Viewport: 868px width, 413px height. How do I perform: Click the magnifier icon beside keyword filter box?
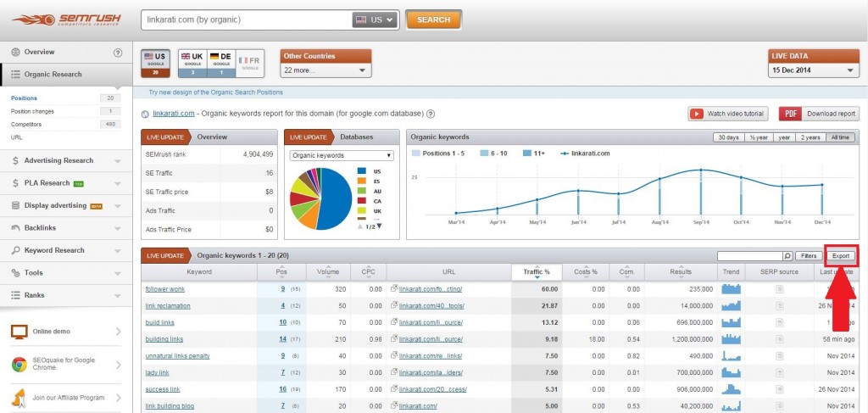tap(787, 256)
